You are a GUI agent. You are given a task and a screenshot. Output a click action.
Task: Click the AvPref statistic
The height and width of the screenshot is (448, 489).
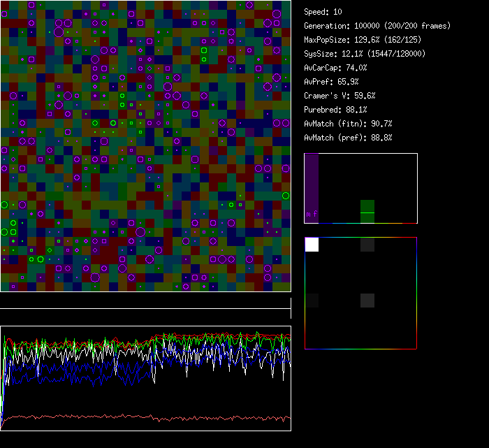pyautogui.click(x=331, y=82)
